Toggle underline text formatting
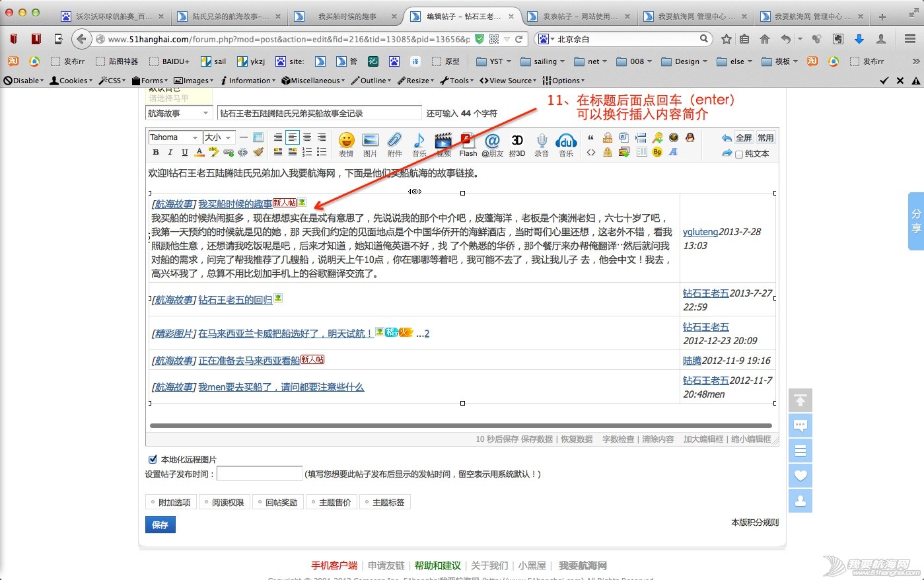The width and height of the screenshot is (924, 580). tap(185, 152)
